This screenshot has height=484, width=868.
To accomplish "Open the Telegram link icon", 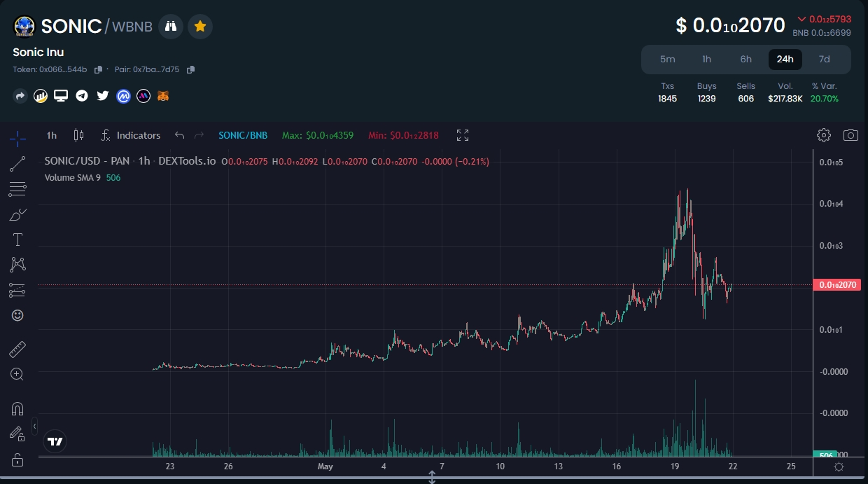I will (x=82, y=96).
